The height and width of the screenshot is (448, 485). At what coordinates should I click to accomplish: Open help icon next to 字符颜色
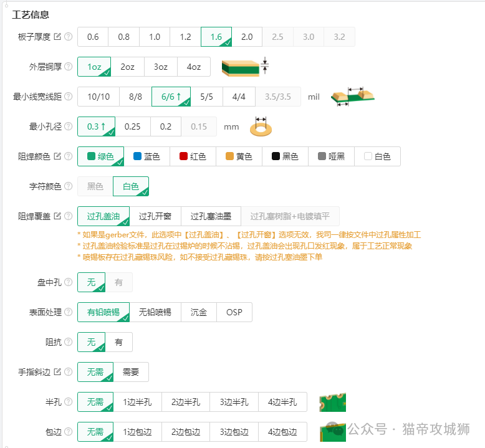[68, 186]
